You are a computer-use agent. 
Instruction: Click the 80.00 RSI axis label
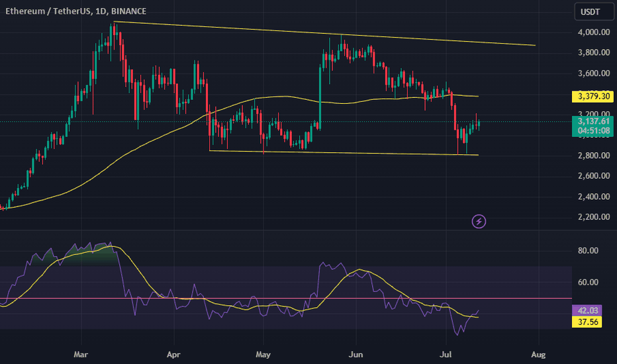coord(588,251)
